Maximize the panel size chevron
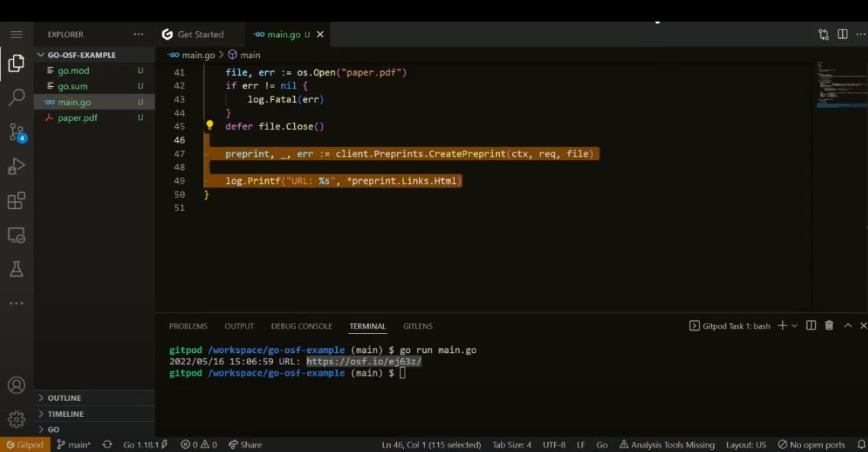 click(x=847, y=325)
